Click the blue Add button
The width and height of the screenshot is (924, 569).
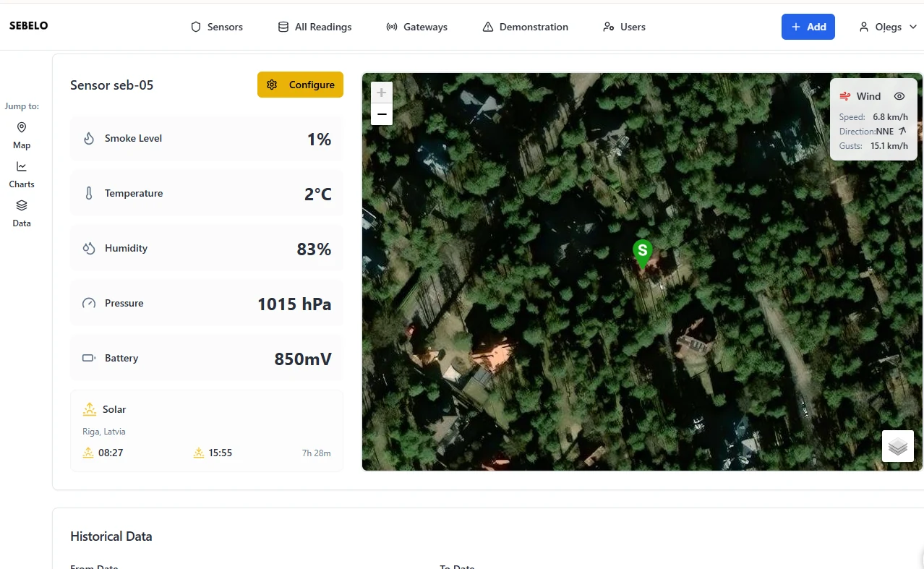click(808, 27)
